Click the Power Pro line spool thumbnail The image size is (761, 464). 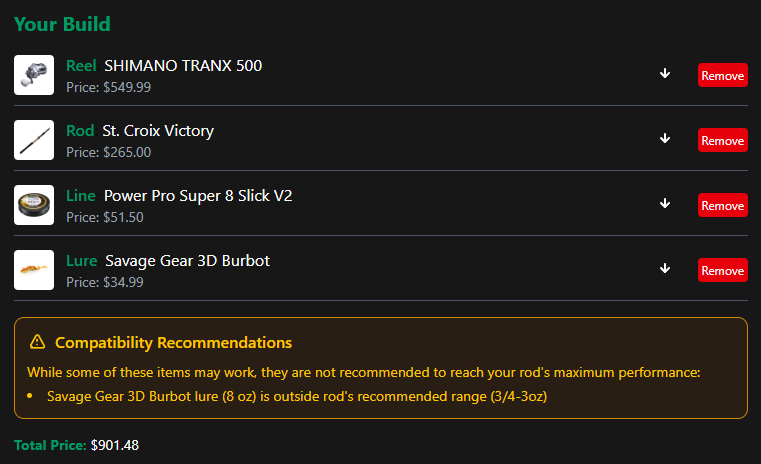(x=34, y=205)
